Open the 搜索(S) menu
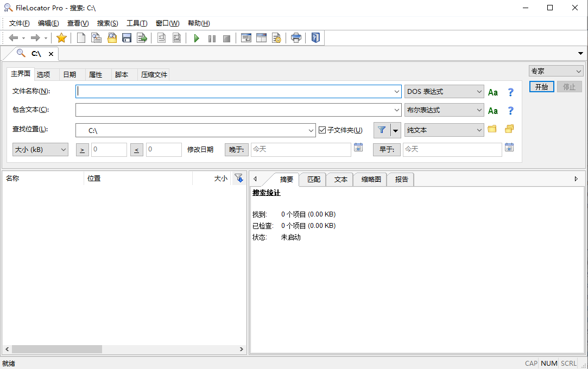 (108, 23)
